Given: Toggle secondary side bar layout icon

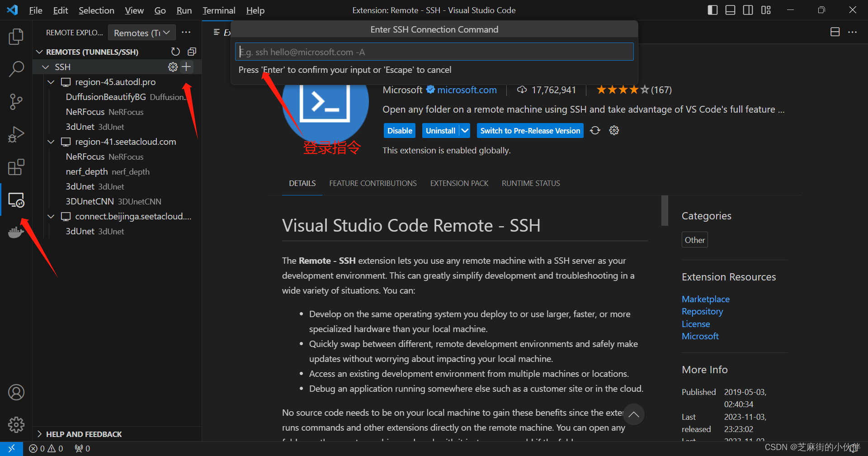Looking at the screenshot, I should tap(748, 10).
